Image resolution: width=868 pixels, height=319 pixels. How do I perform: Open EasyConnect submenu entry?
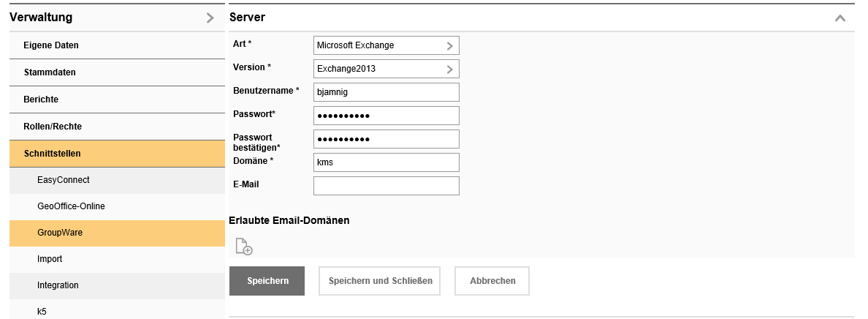(64, 180)
